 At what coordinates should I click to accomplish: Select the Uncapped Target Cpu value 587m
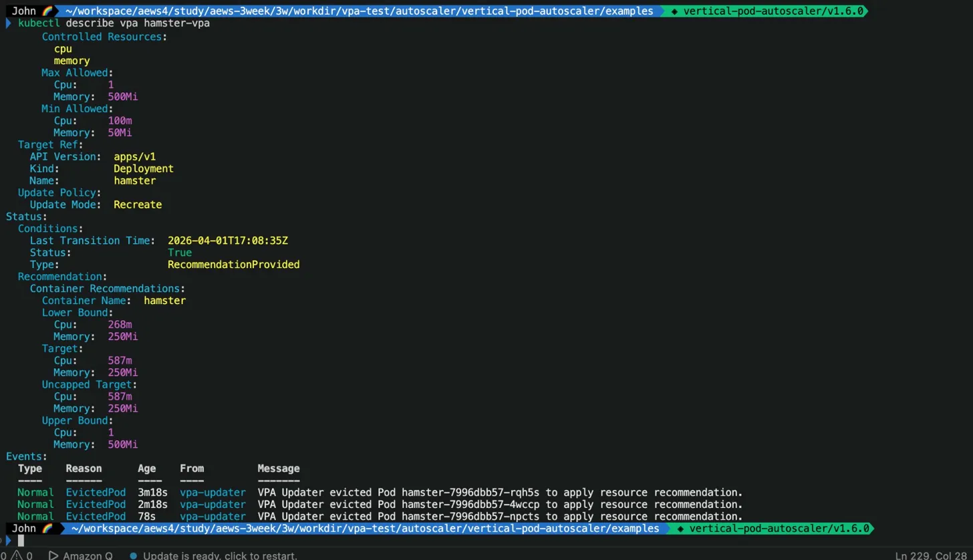pyautogui.click(x=120, y=398)
